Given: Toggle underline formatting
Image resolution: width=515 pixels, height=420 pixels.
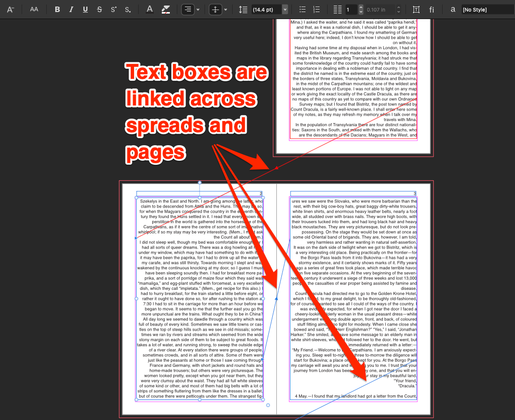Looking at the screenshot, I should [x=85, y=9].
